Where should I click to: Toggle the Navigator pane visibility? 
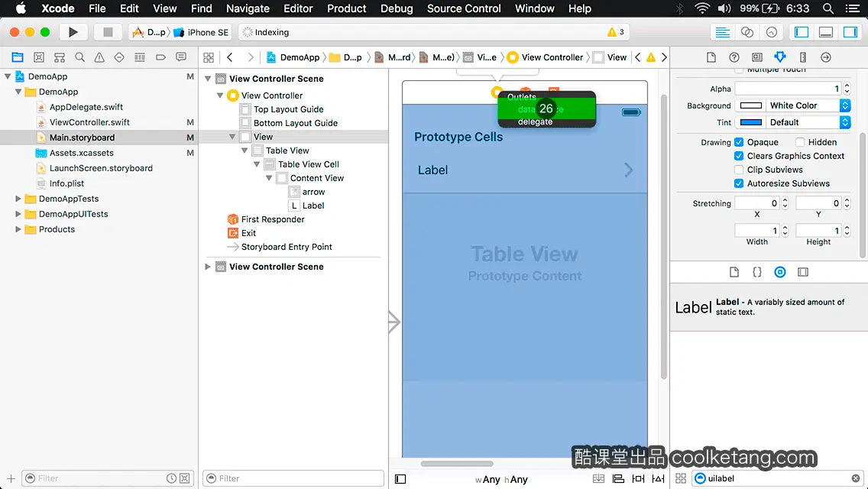801,32
